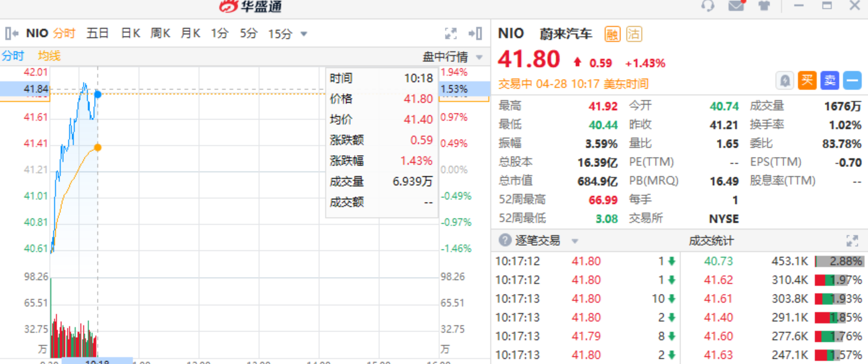The width and height of the screenshot is (868, 364).
Task: Toggle the 均线 average line legend
Action: coord(49,56)
